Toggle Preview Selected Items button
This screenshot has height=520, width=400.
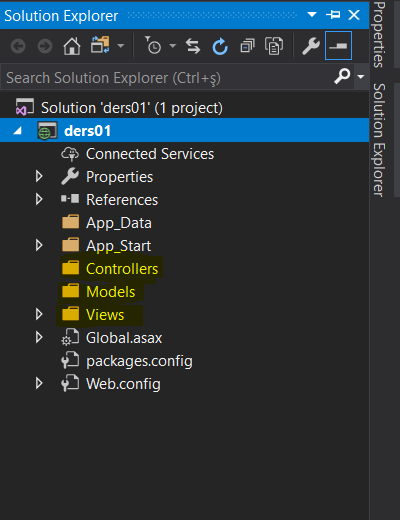tap(338, 46)
